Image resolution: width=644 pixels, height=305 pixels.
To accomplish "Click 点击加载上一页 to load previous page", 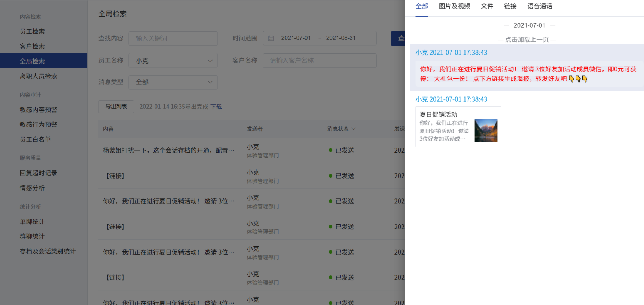I will pyautogui.click(x=527, y=40).
